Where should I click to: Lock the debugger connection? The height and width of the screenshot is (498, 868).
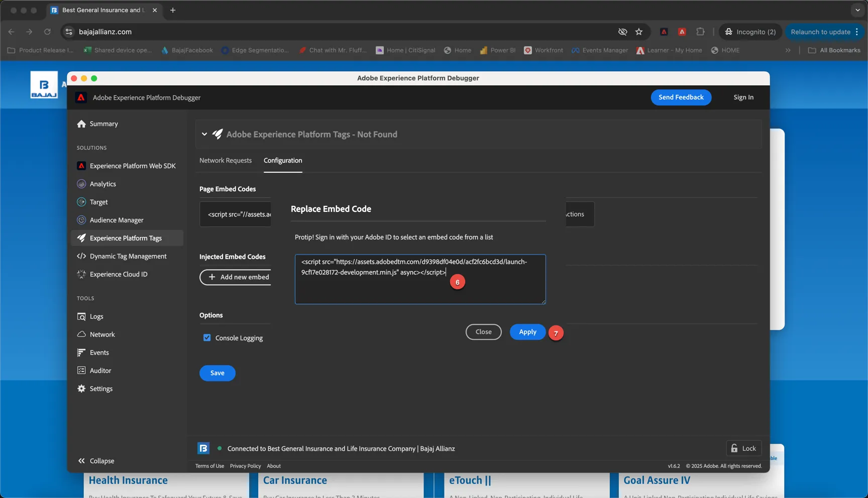click(744, 448)
